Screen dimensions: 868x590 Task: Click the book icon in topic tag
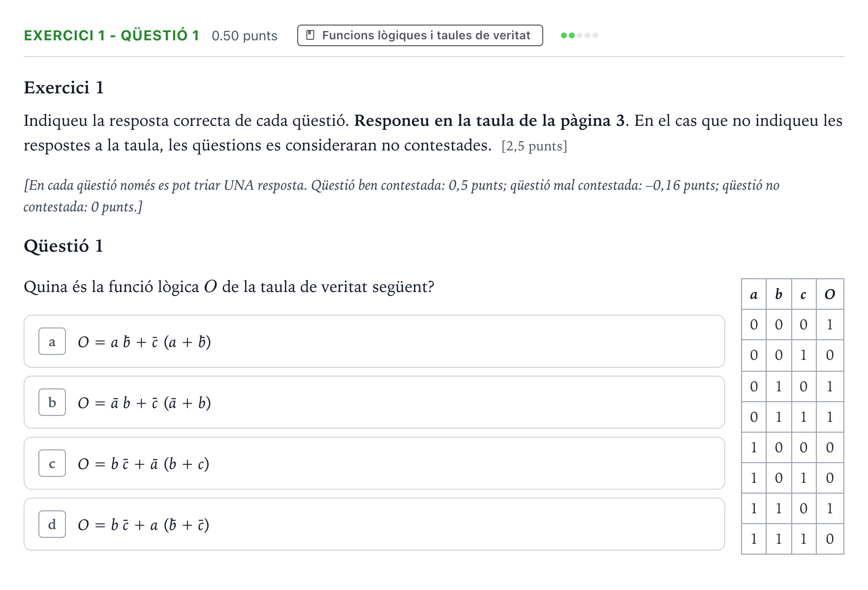[x=310, y=35]
